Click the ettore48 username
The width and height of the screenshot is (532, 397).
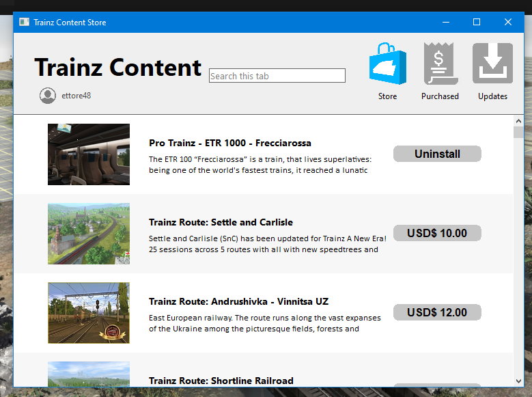[x=76, y=96]
